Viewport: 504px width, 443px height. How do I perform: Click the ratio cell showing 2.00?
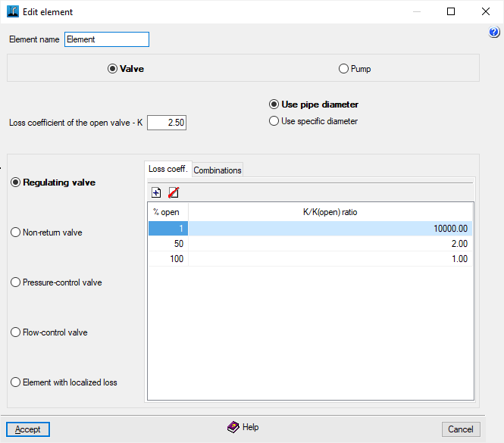click(x=330, y=244)
